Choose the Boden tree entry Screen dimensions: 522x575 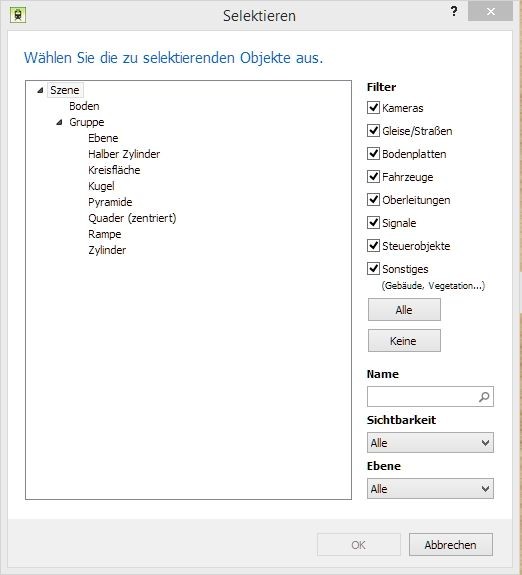[84, 106]
